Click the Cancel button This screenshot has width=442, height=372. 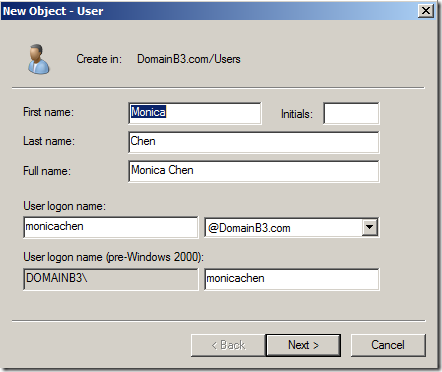pos(388,345)
